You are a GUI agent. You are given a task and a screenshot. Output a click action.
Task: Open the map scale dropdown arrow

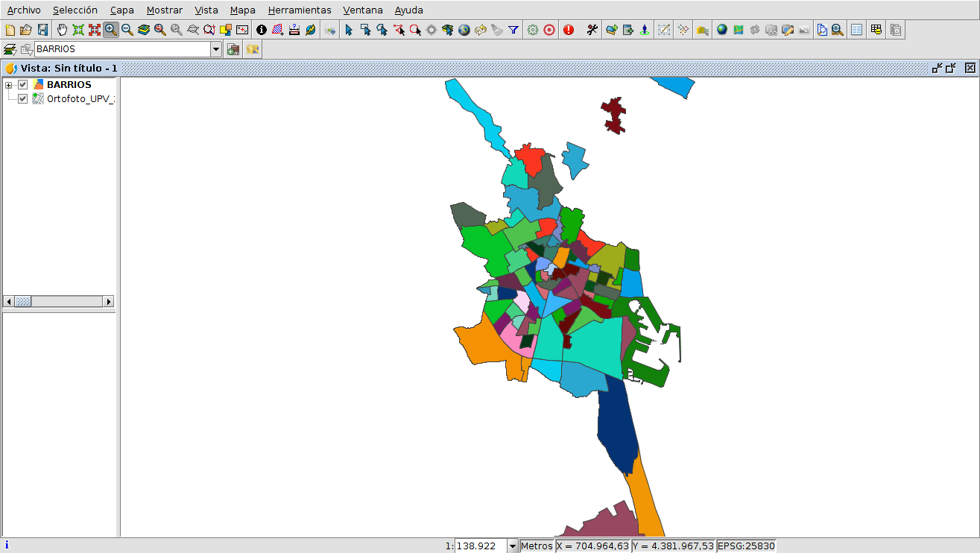coord(512,546)
